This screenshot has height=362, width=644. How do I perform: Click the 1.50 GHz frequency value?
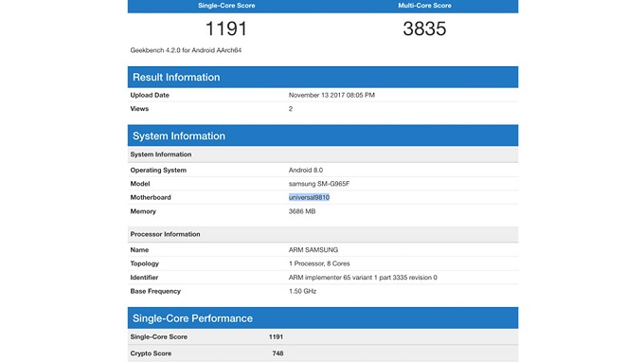302,291
